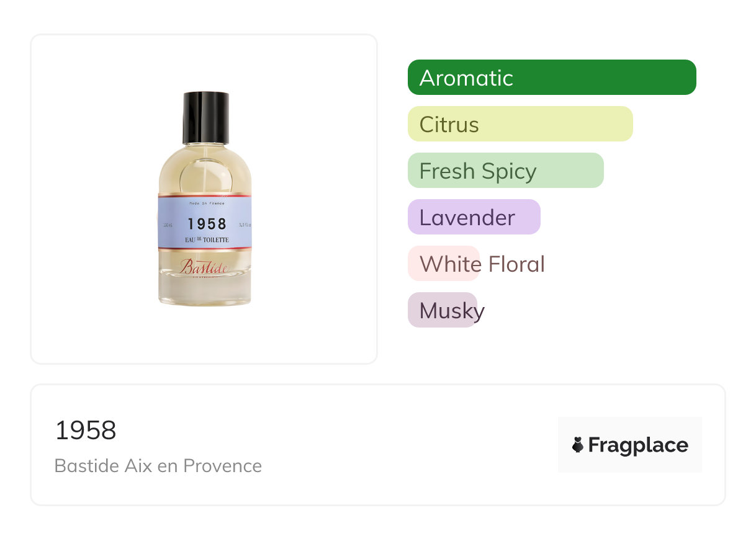Select the green Aromatic accord bar
Image resolution: width=756 pixels, height=536 pixels.
point(551,78)
